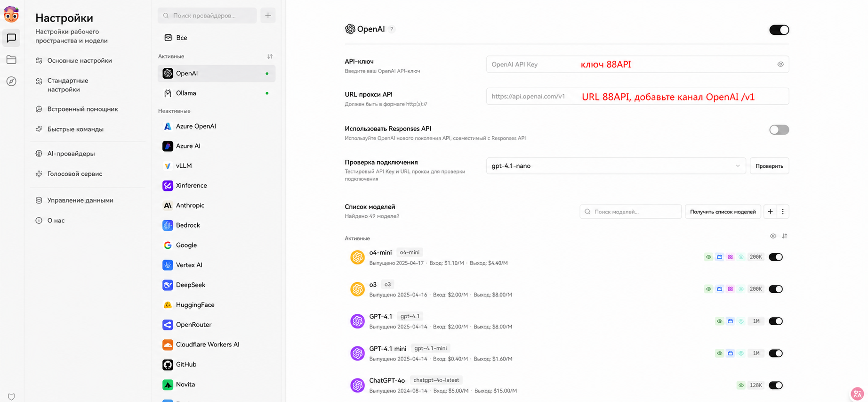868x402 pixels.
Task: Disable the GPT-4.1 mini model switch
Action: point(776,353)
